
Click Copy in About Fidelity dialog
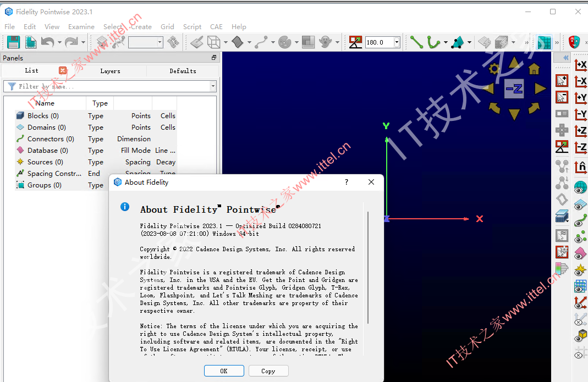click(x=268, y=371)
